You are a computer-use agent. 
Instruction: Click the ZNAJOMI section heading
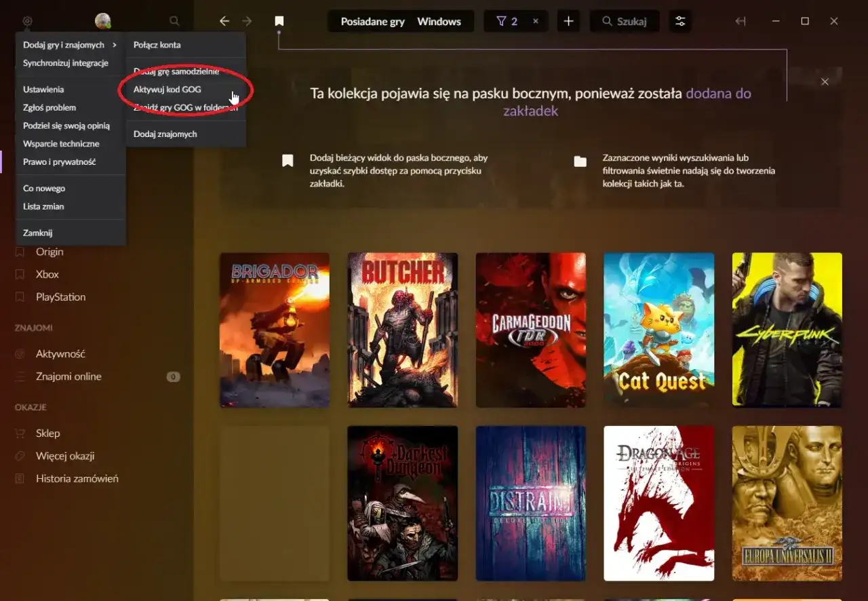tap(34, 328)
